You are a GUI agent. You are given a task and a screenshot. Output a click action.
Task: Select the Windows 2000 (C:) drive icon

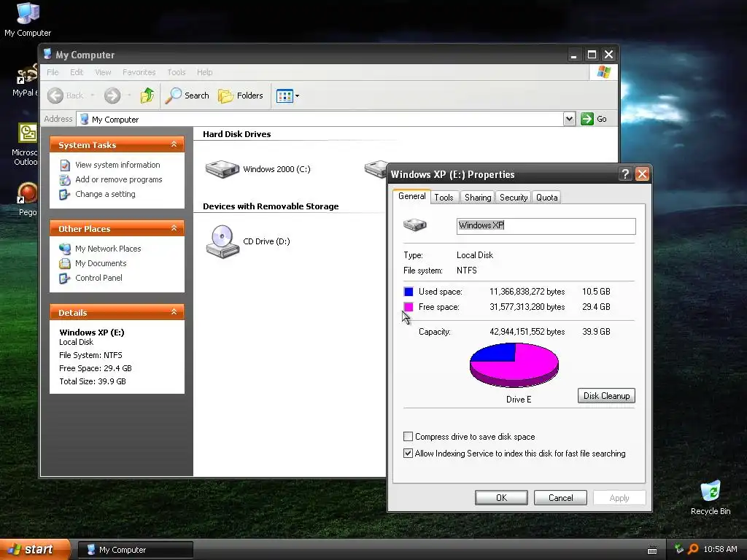(x=222, y=169)
